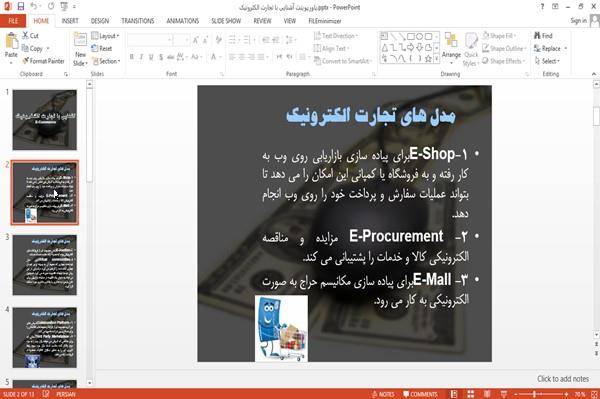The image size is (600, 399).
Task: Open PowerPoint Help question mark
Action: pos(542,6)
